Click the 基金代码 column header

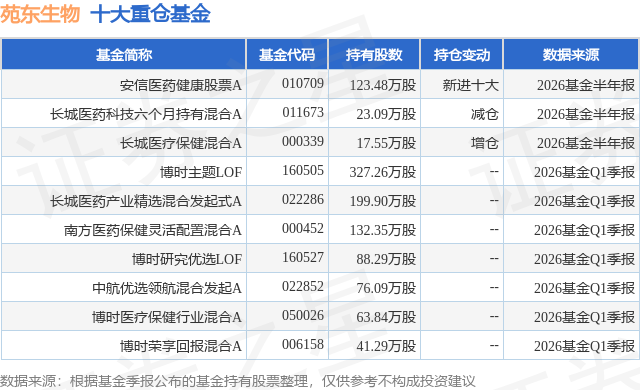tap(287, 55)
